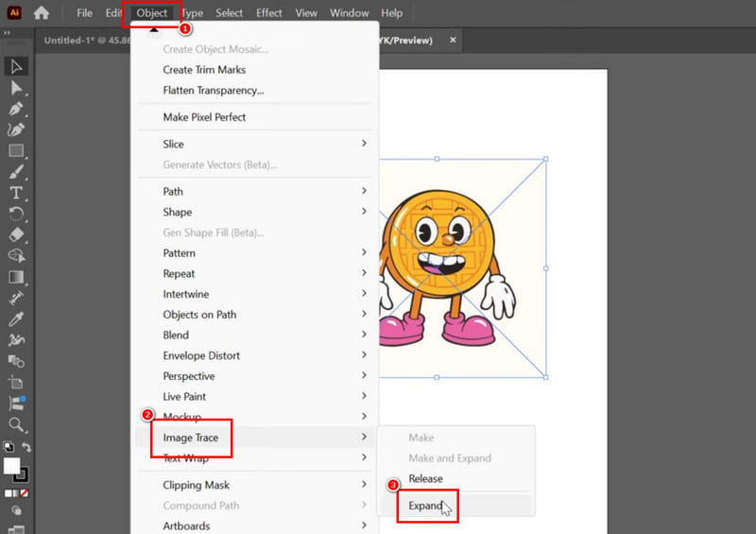Pick the Pen tool
Viewport: 756px width, 534px height.
click(16, 109)
